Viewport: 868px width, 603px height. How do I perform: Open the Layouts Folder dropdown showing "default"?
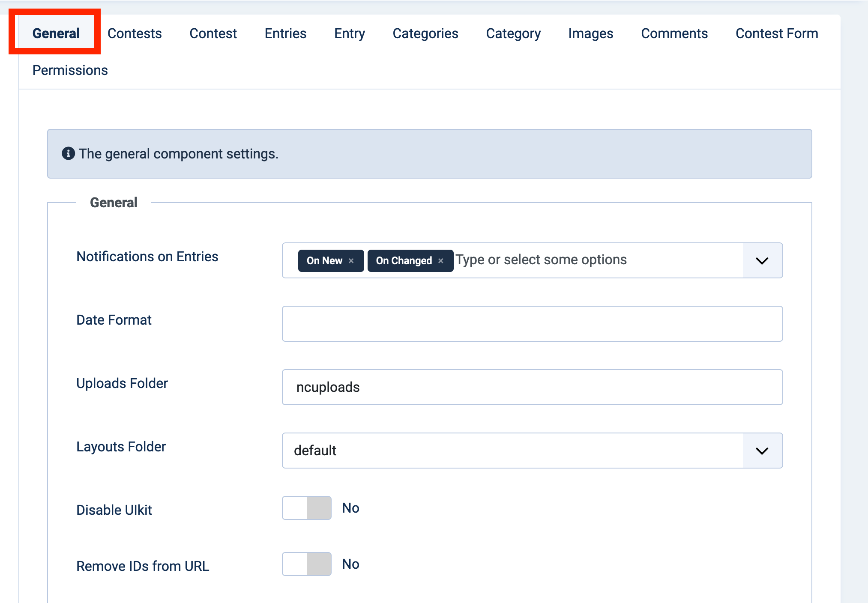tap(762, 451)
